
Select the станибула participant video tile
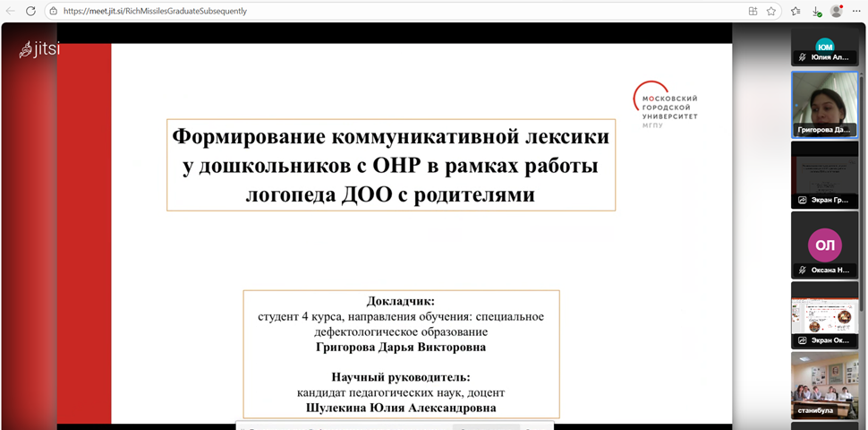824,383
